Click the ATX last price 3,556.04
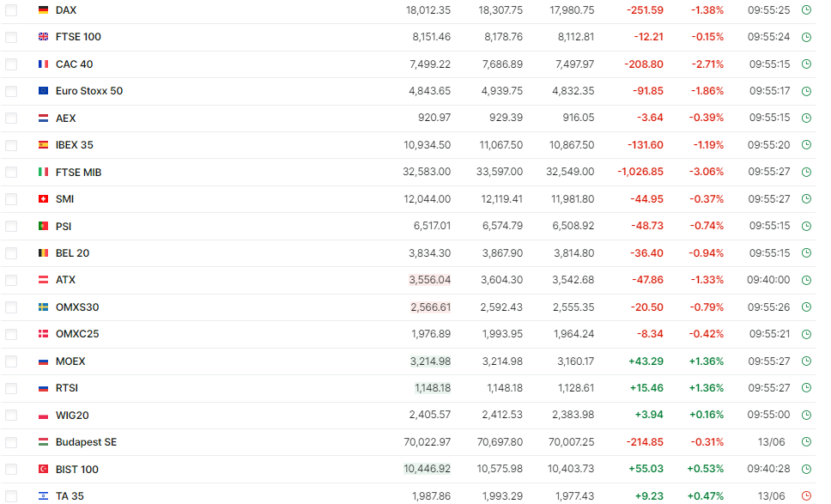 point(430,280)
